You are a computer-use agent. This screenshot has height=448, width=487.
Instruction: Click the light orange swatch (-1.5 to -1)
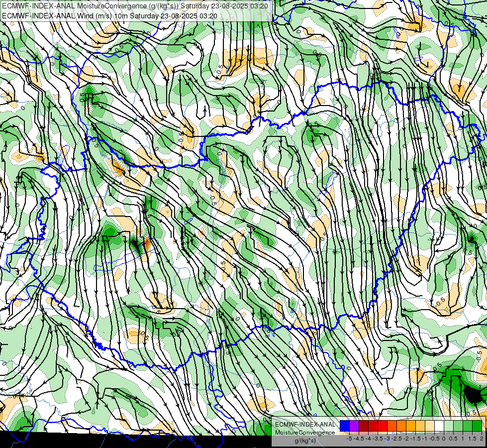[x=420, y=426]
